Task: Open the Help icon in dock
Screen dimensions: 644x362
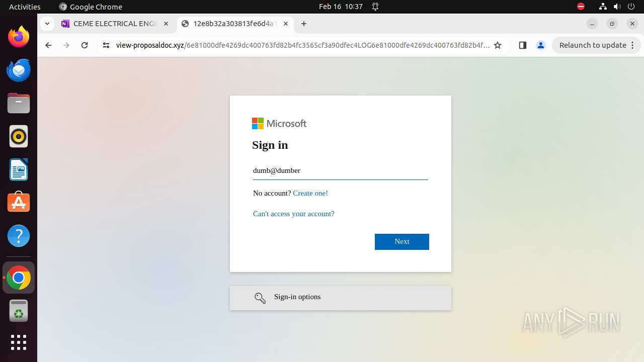Action: click(x=19, y=236)
